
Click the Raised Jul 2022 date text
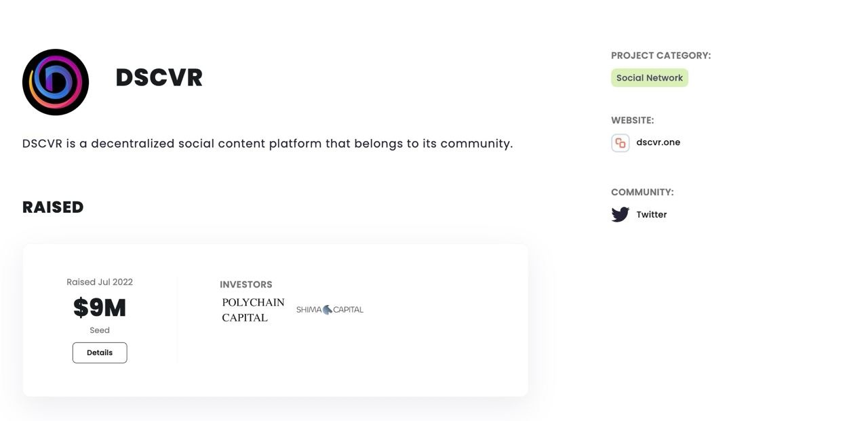coord(100,282)
